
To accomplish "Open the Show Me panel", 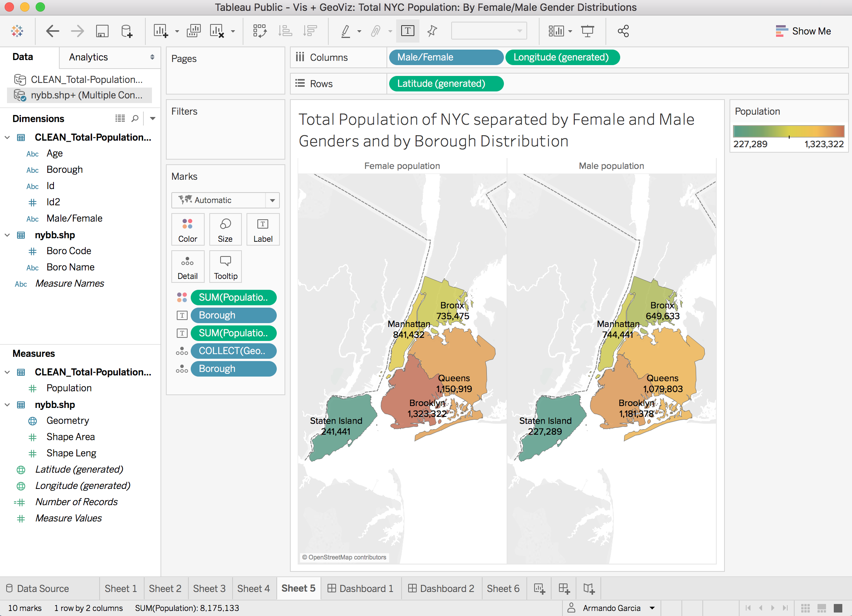I will (x=804, y=31).
